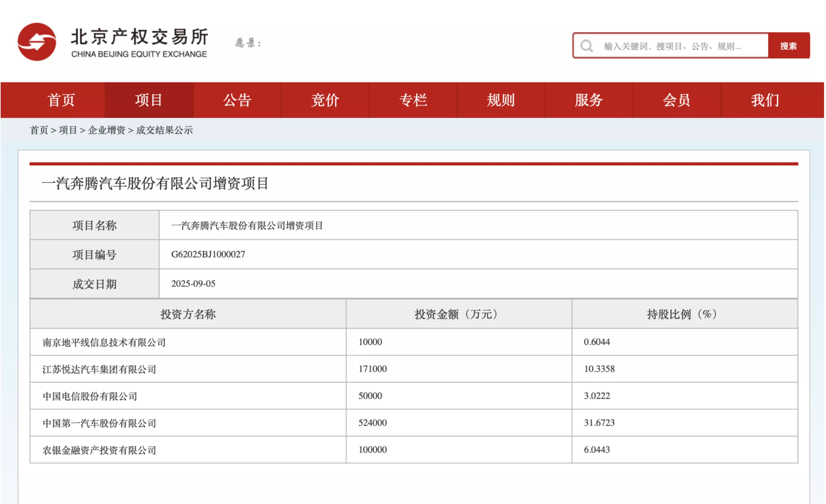
Task: Click 农银金融资产投资有限公司 row name
Action: (x=99, y=450)
